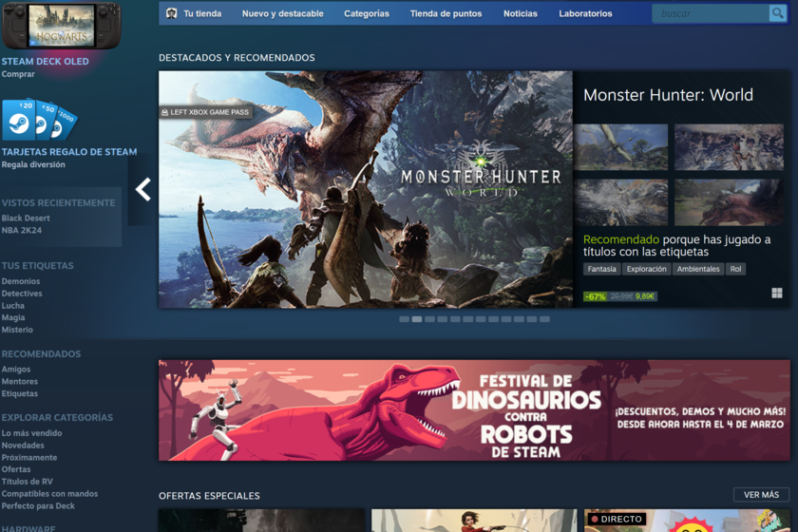Open Títulos de RV category

(27, 482)
